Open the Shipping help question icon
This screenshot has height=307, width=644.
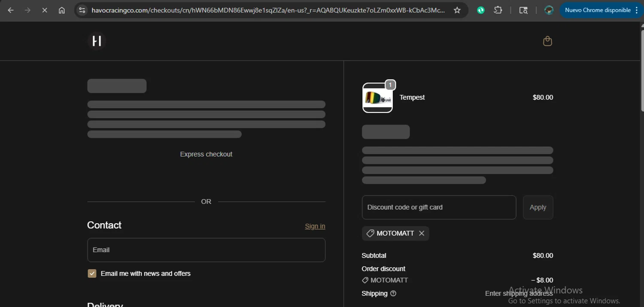(393, 294)
